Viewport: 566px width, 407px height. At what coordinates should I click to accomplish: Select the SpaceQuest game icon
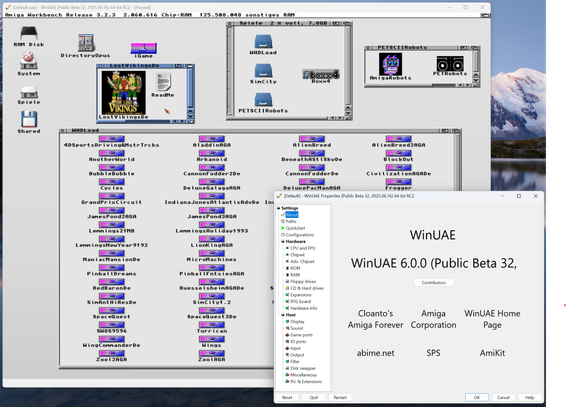pos(112,311)
